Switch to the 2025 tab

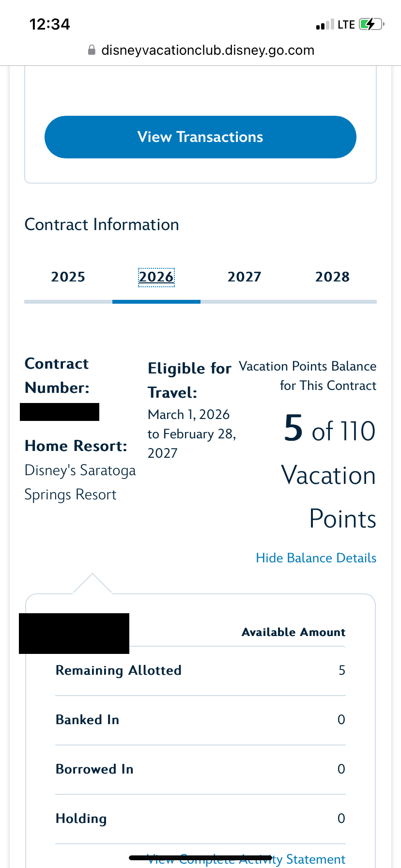(x=68, y=277)
